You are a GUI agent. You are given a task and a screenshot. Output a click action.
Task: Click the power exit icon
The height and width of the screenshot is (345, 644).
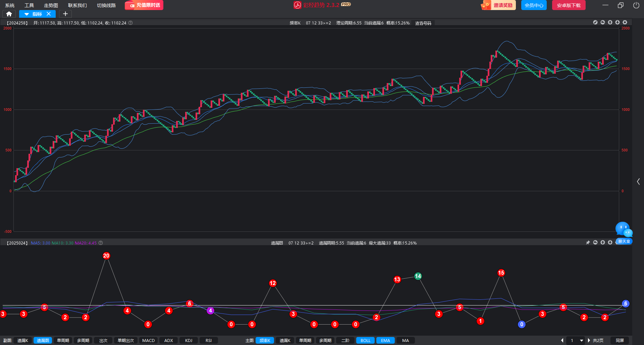(x=636, y=5)
